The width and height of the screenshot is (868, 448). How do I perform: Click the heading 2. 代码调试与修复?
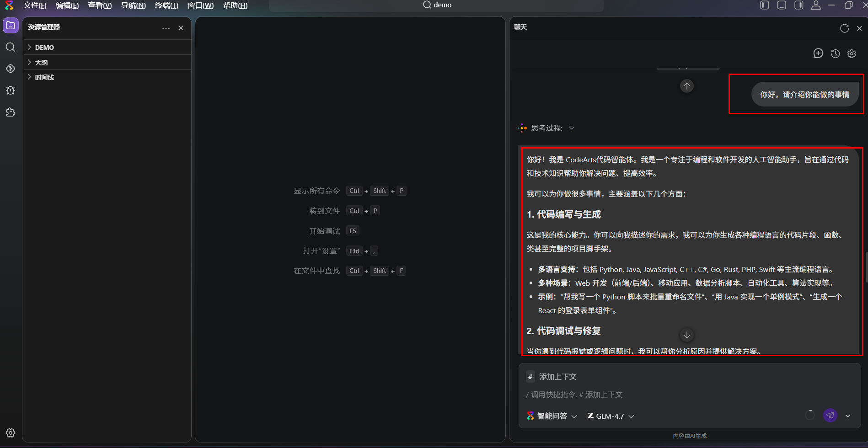coord(563,331)
